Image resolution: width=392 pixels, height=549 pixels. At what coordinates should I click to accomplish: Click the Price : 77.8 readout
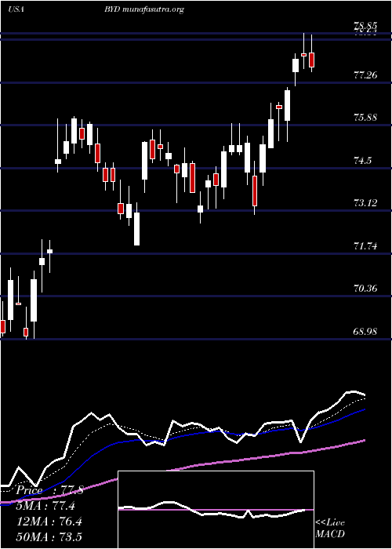point(49,490)
